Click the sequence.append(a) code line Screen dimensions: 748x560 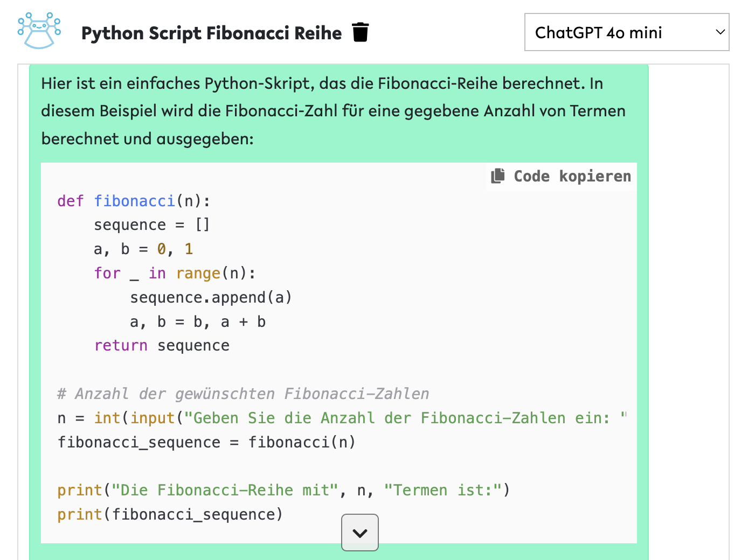point(211,297)
